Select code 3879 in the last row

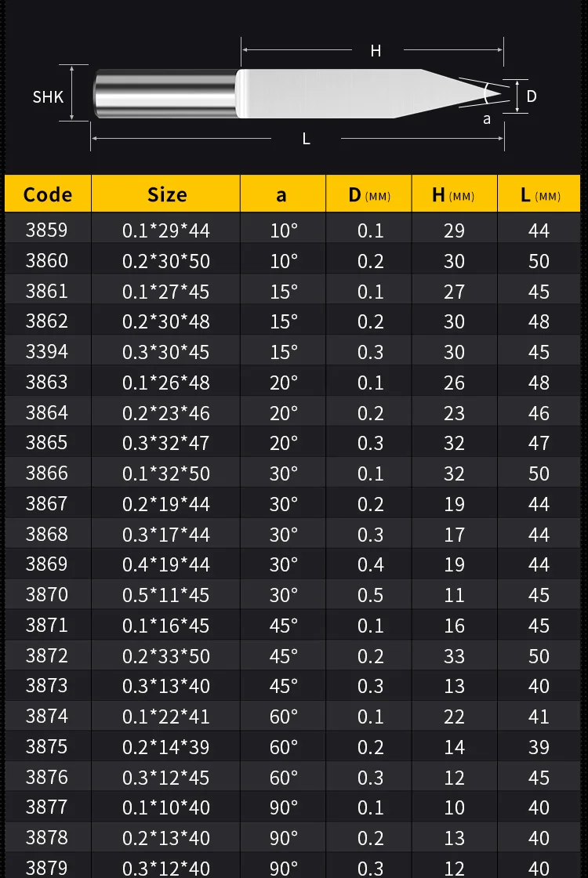tap(47, 867)
